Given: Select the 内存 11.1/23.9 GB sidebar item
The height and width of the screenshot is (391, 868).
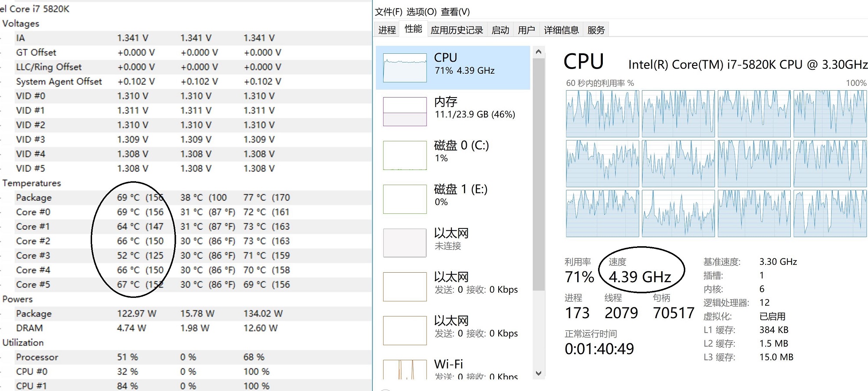Looking at the screenshot, I should click(453, 111).
